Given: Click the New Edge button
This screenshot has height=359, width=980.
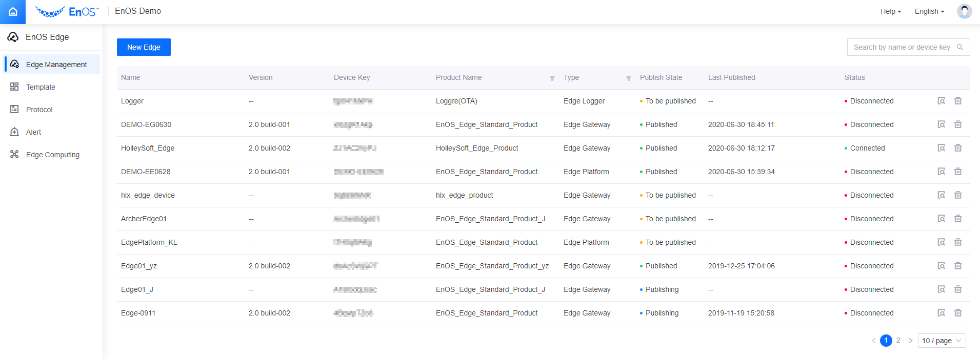Looking at the screenshot, I should (x=144, y=47).
